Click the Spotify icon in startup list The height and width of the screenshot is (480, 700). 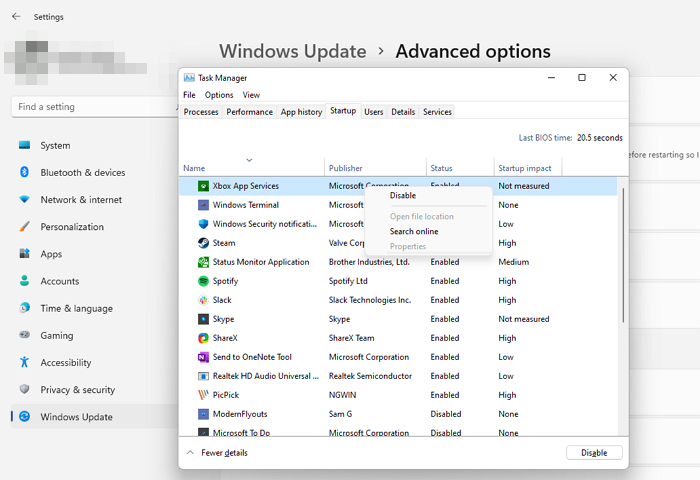point(203,281)
